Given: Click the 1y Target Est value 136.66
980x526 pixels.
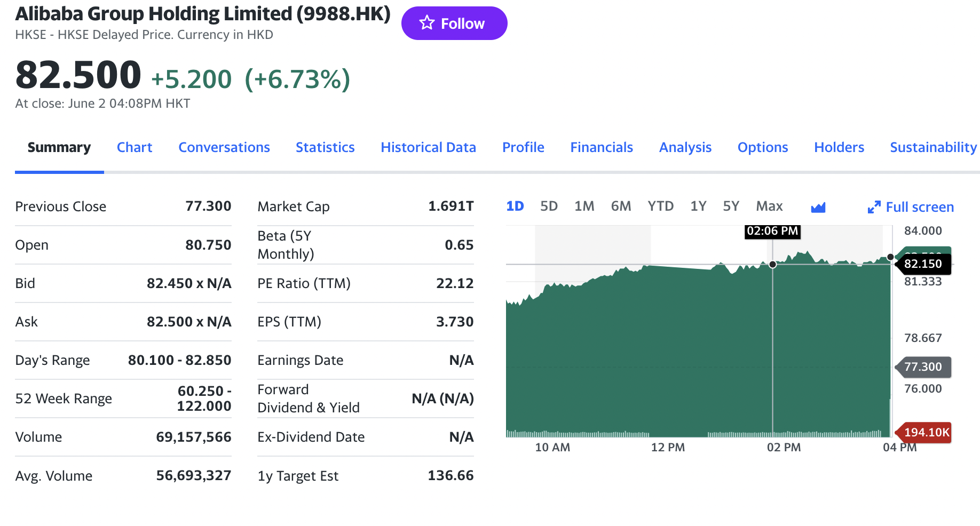Looking at the screenshot, I should pyautogui.click(x=451, y=475).
